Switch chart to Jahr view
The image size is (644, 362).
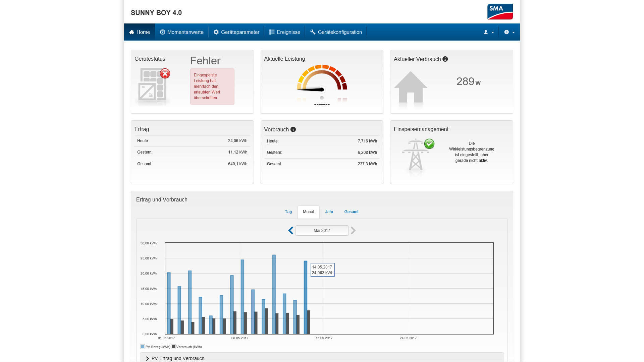click(329, 212)
